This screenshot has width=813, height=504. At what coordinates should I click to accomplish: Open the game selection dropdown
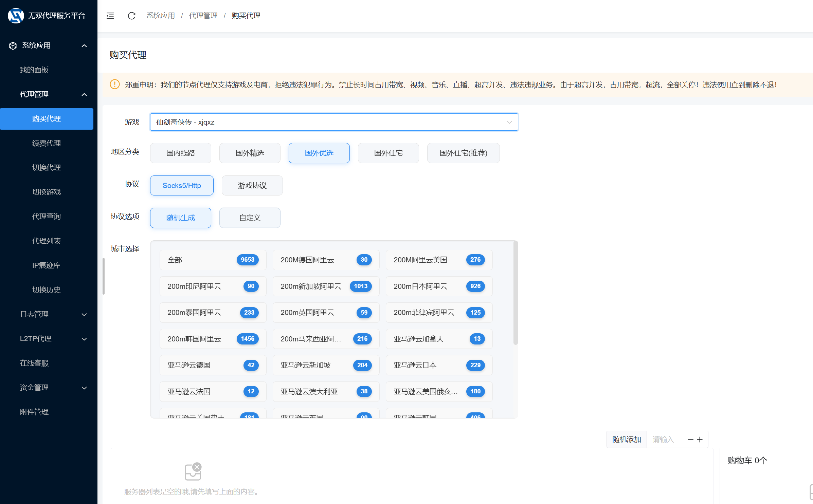click(334, 122)
